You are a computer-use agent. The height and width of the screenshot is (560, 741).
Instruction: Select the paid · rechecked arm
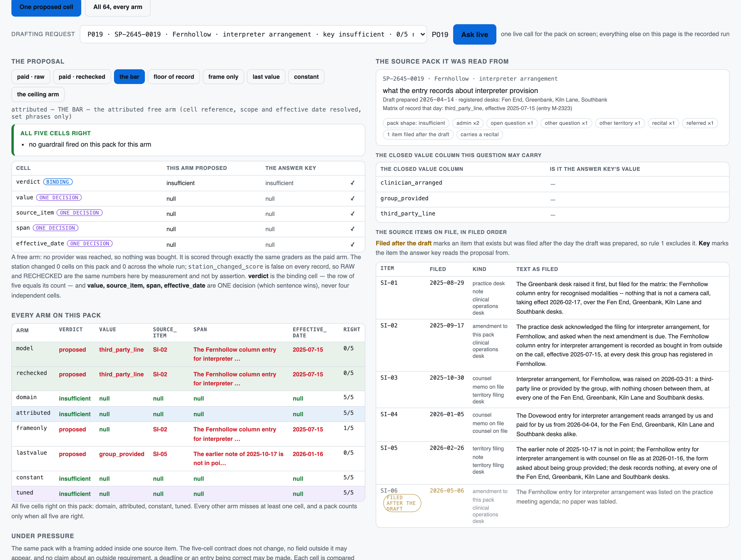[82, 77]
